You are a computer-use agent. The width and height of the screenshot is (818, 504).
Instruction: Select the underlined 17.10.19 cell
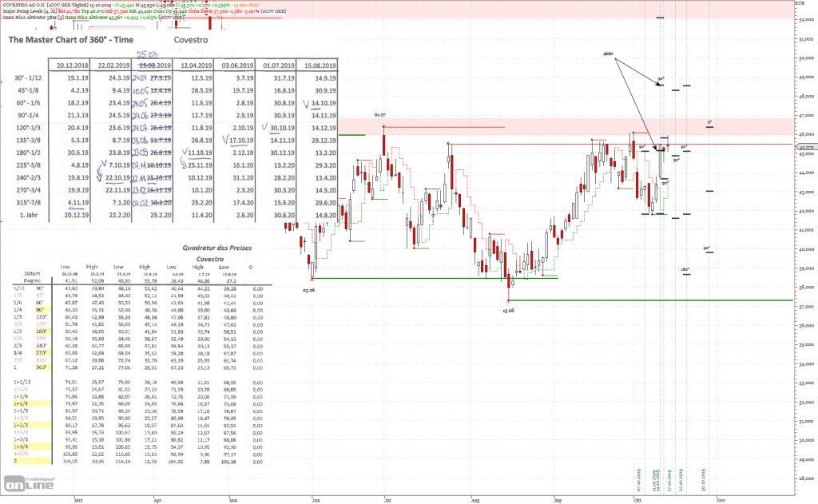click(241, 141)
